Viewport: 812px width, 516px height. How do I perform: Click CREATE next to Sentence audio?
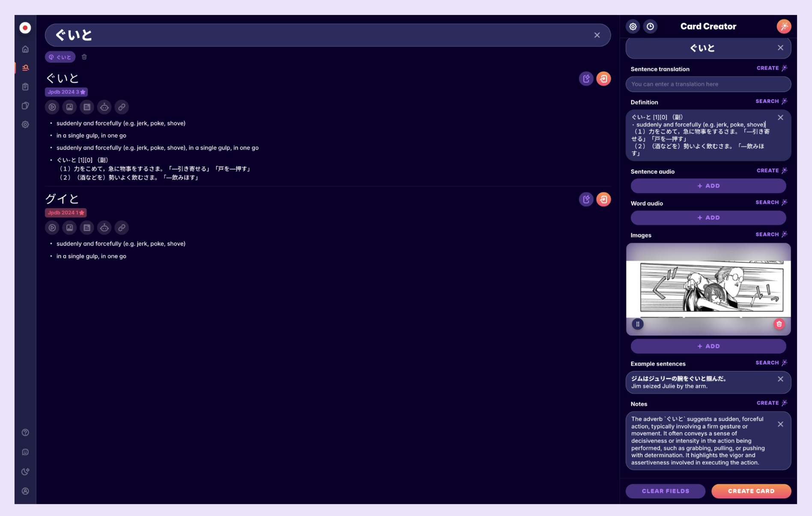coord(772,171)
